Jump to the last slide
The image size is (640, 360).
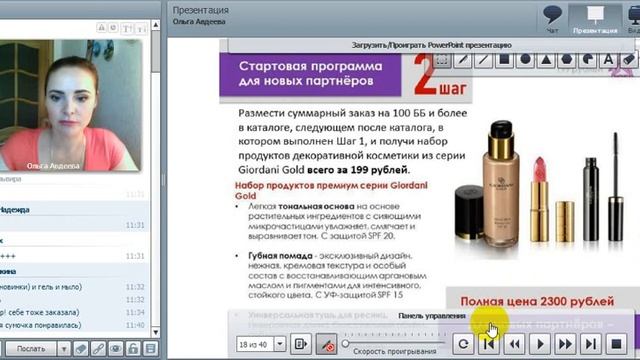coord(591,344)
